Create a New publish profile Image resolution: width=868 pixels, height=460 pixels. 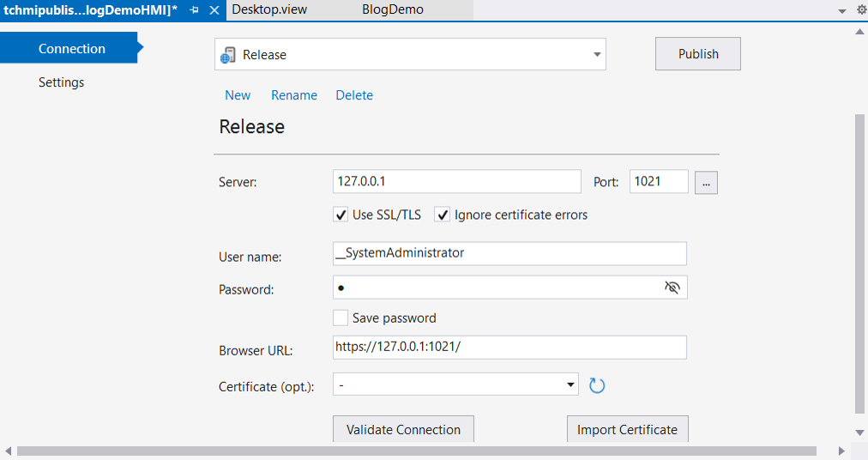point(238,95)
